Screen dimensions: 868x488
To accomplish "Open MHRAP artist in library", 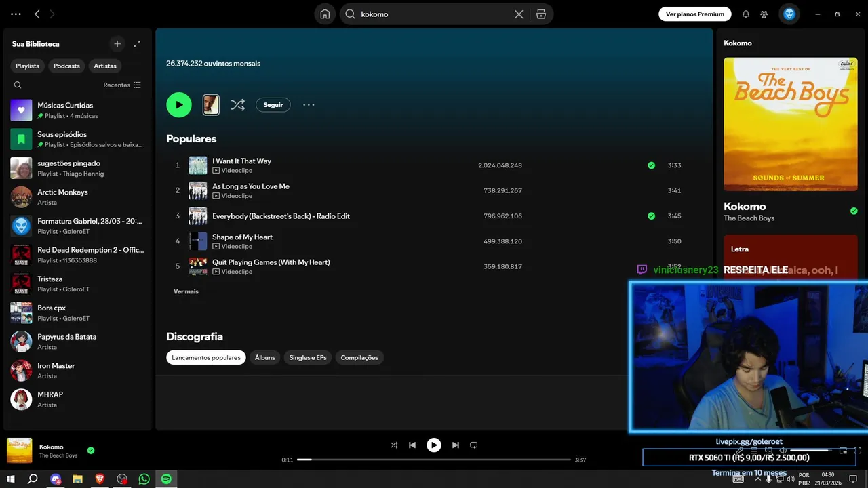I will coord(77,399).
